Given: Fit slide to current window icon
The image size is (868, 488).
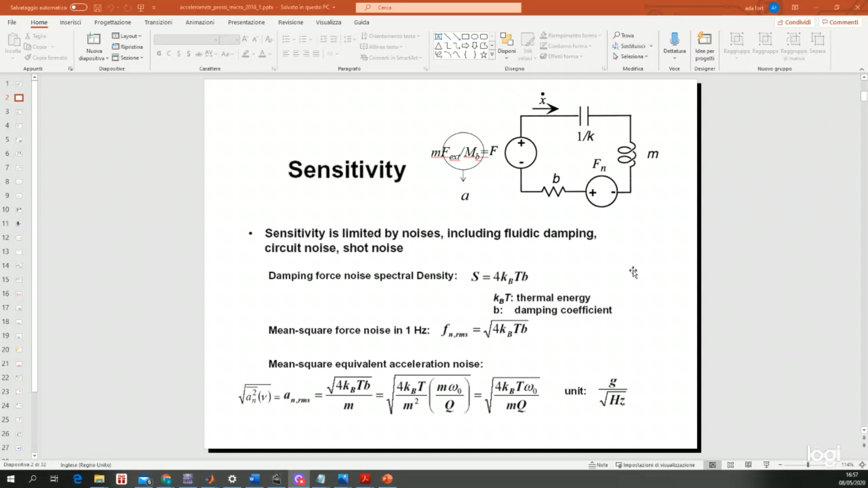Looking at the screenshot, I should point(862,465).
